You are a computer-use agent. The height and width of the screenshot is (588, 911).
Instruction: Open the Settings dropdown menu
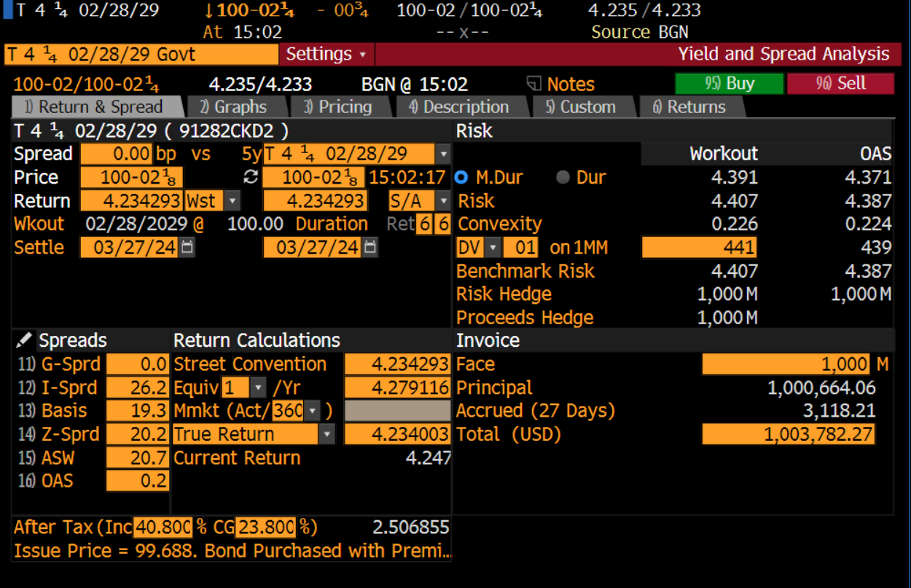coord(326,54)
